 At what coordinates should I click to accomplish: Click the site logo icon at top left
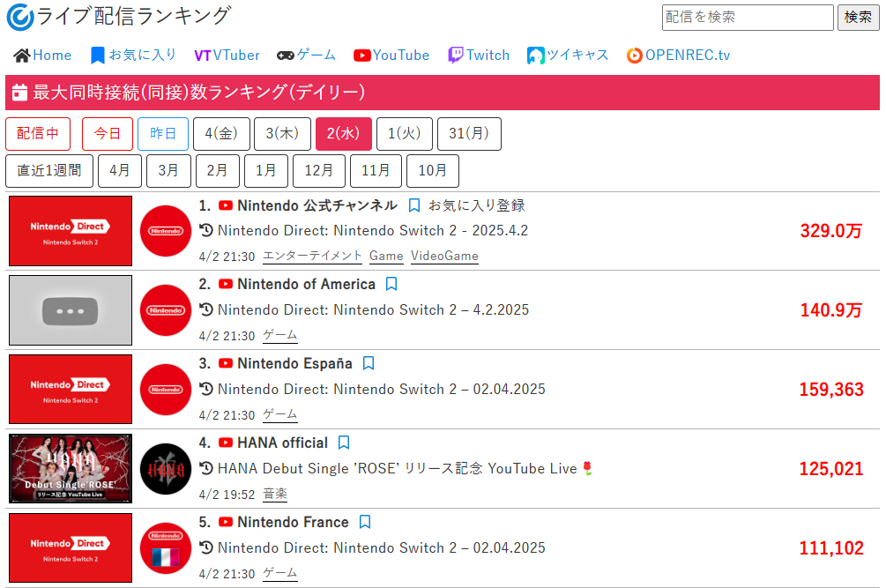coord(19,17)
